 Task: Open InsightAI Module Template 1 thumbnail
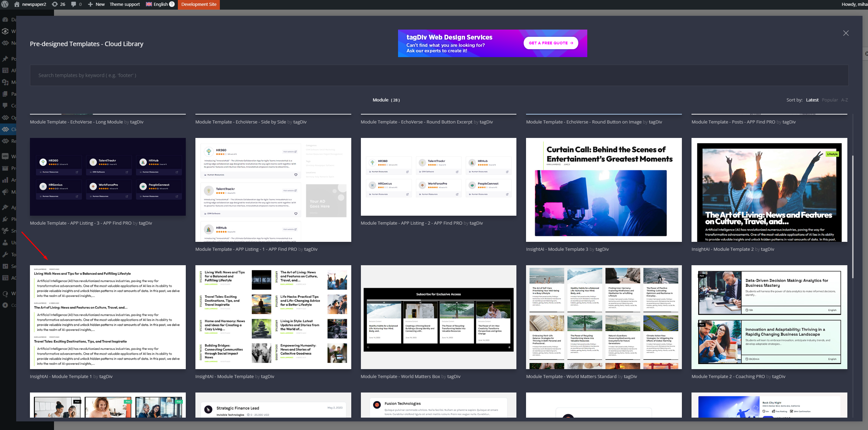coord(108,317)
